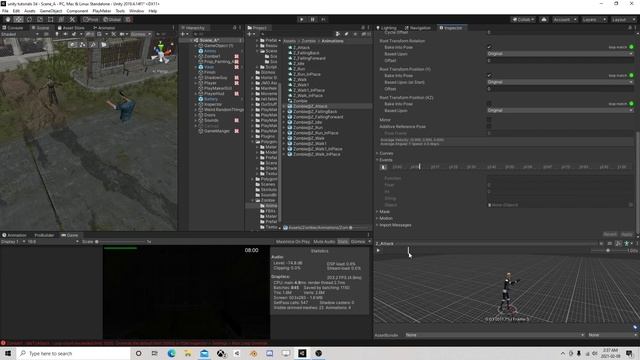Open the Scene view Gizmos dropdown
The height and width of the screenshot is (360, 640).
tap(140, 34)
